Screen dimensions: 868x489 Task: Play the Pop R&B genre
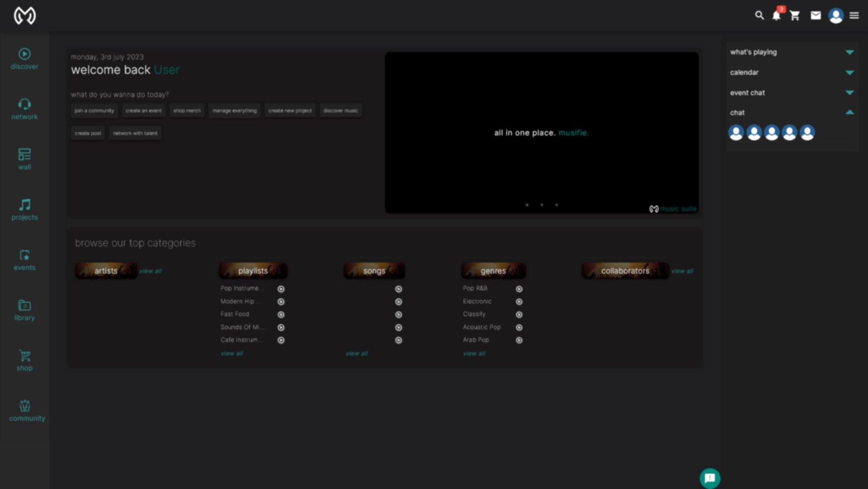click(519, 289)
